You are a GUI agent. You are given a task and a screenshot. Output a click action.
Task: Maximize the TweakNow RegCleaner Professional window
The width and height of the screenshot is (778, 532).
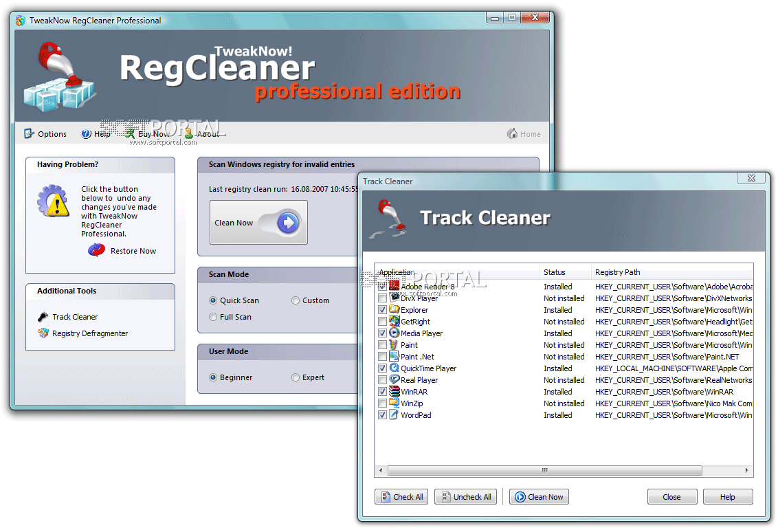click(x=511, y=17)
